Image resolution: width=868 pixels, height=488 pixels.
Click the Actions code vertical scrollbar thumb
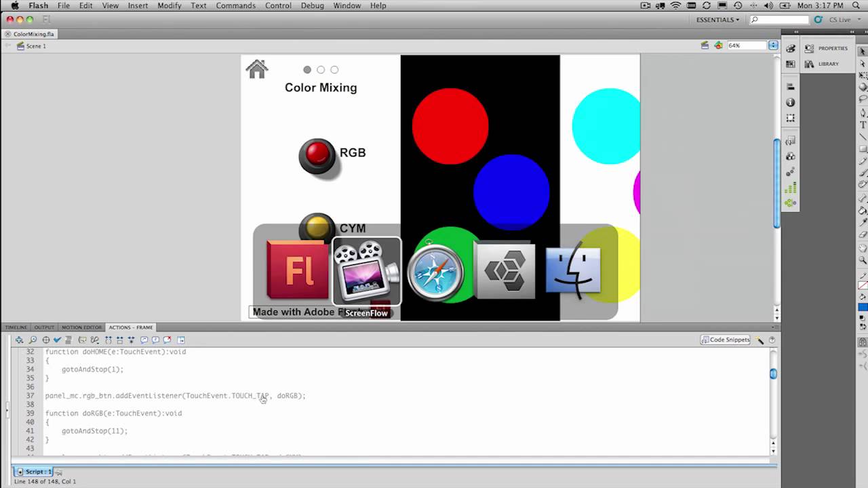(773, 373)
